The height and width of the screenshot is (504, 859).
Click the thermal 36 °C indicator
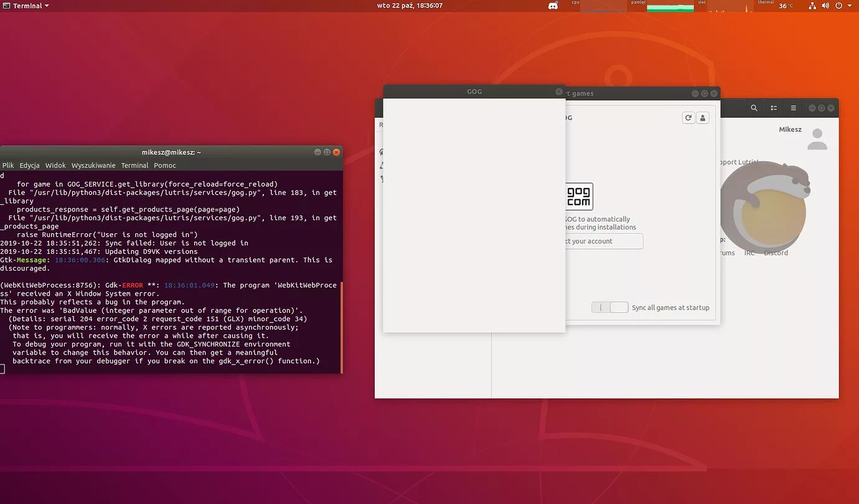click(776, 6)
